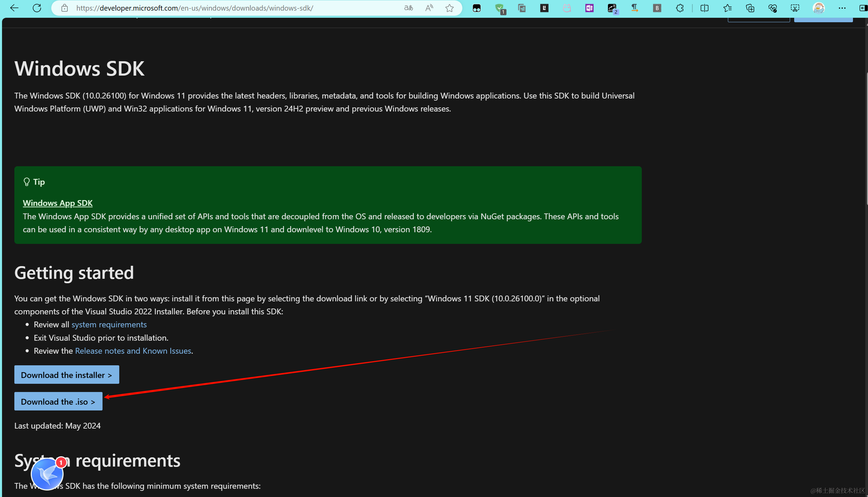Open the Collections icon

pos(750,8)
